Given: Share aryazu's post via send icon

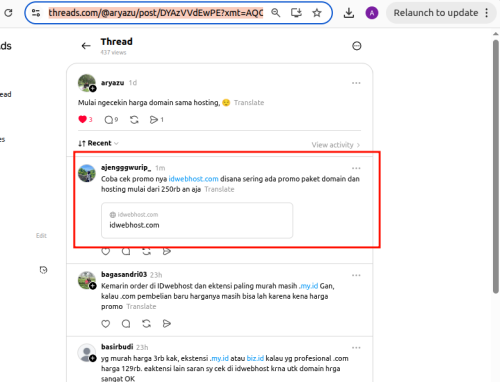Looking at the screenshot, I should [x=154, y=120].
